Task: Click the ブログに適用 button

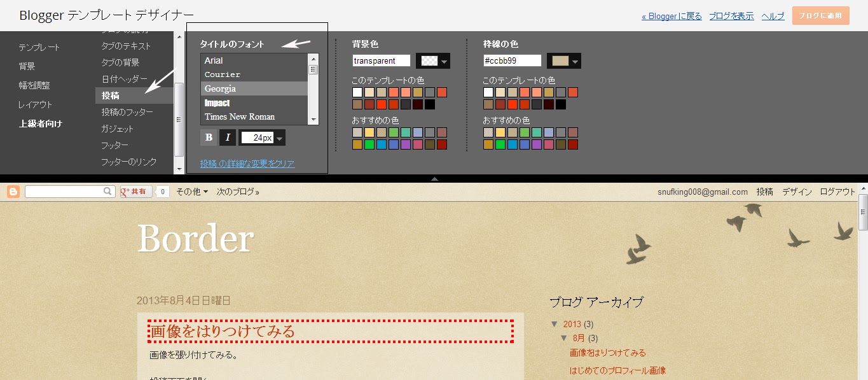Action: (x=820, y=16)
